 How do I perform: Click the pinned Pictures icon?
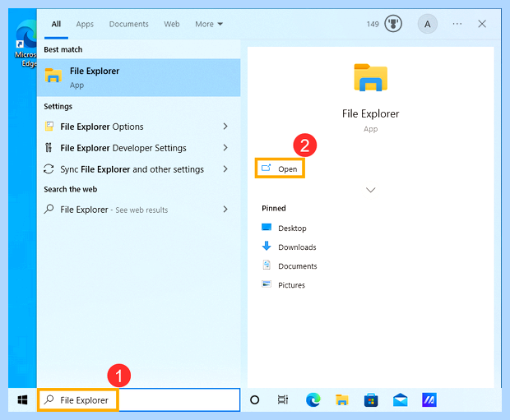click(x=267, y=284)
